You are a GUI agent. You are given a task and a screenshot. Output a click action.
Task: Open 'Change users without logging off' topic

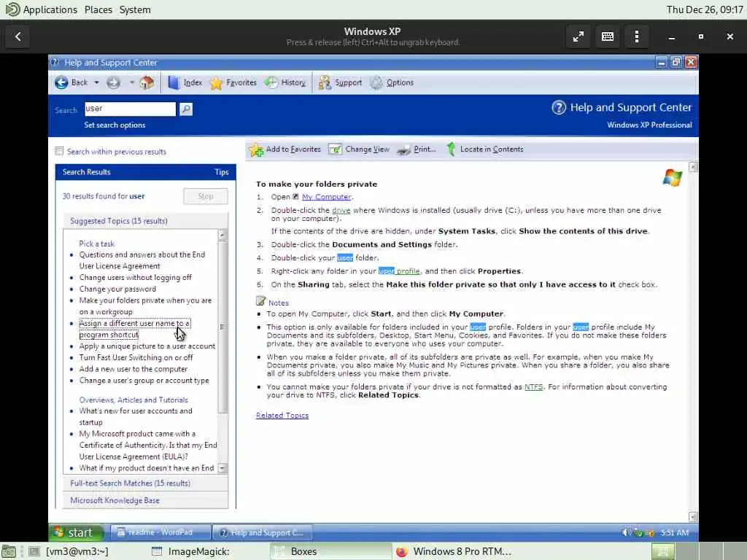point(135,277)
